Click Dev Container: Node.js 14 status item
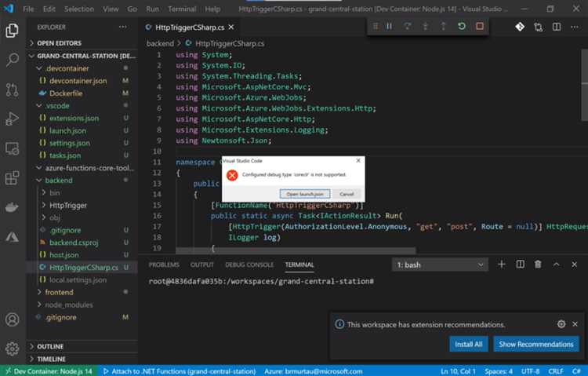The image size is (588, 376). [49, 371]
